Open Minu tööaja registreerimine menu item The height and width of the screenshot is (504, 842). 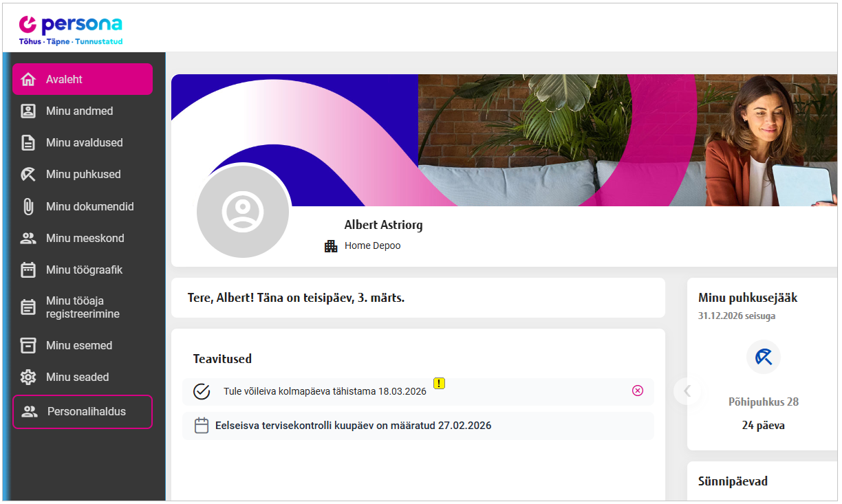(83, 307)
